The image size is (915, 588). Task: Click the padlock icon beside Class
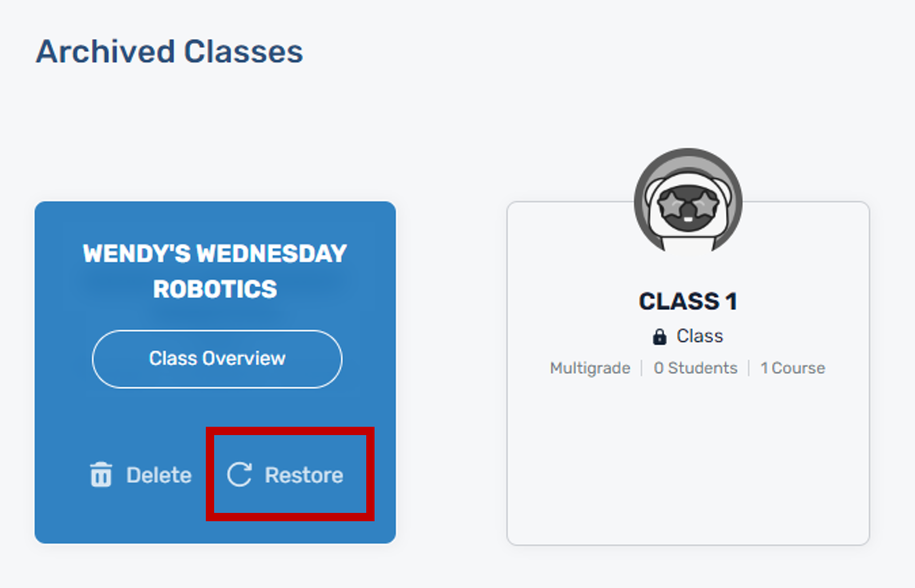659,337
